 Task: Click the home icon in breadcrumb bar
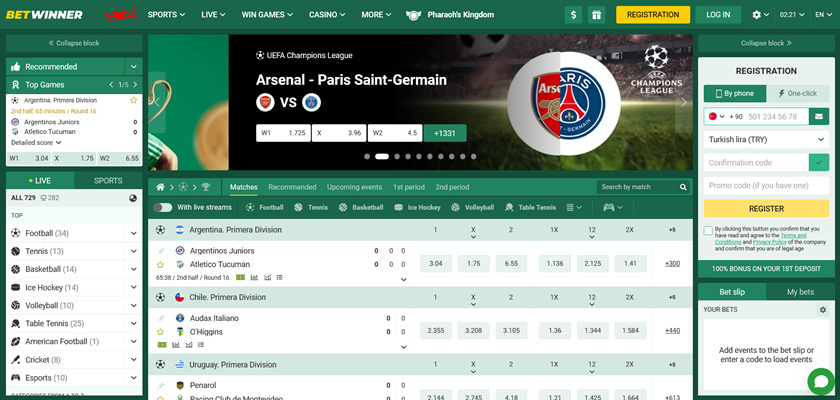coord(160,187)
